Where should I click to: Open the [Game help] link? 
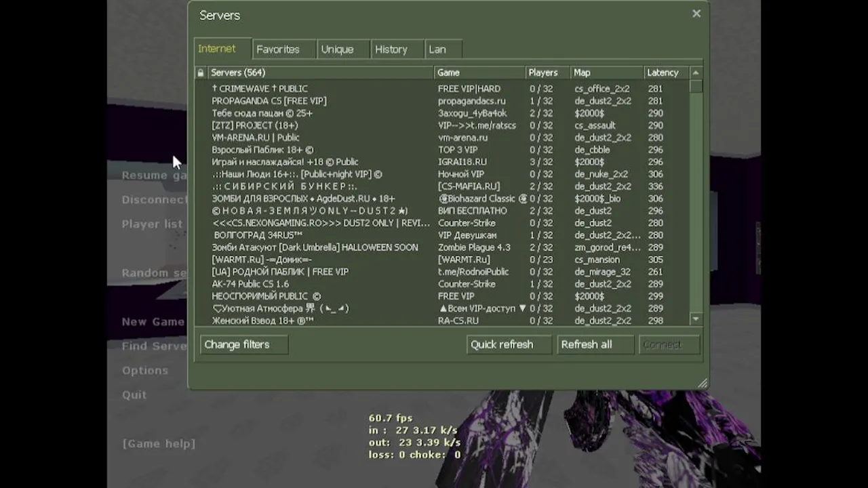pyautogui.click(x=159, y=443)
